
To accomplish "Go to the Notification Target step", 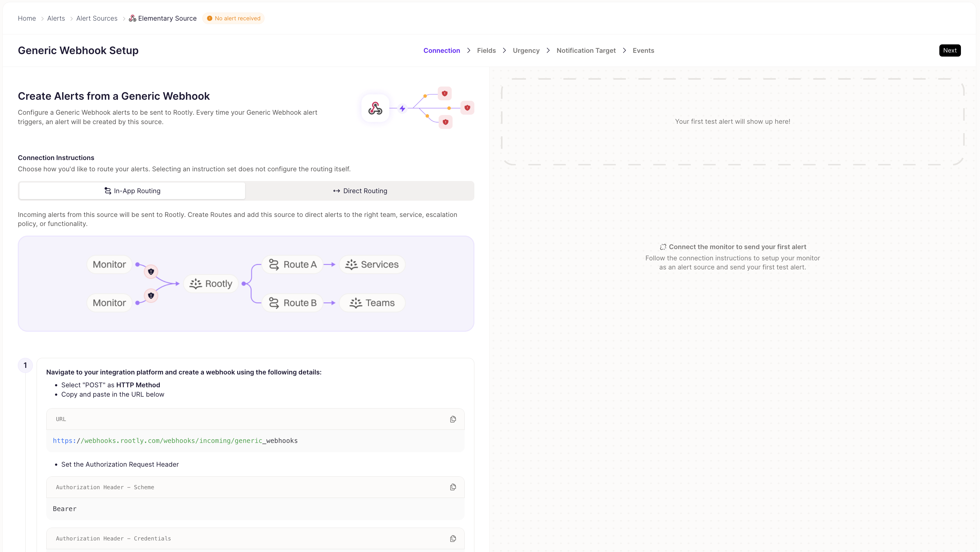I will click(586, 51).
